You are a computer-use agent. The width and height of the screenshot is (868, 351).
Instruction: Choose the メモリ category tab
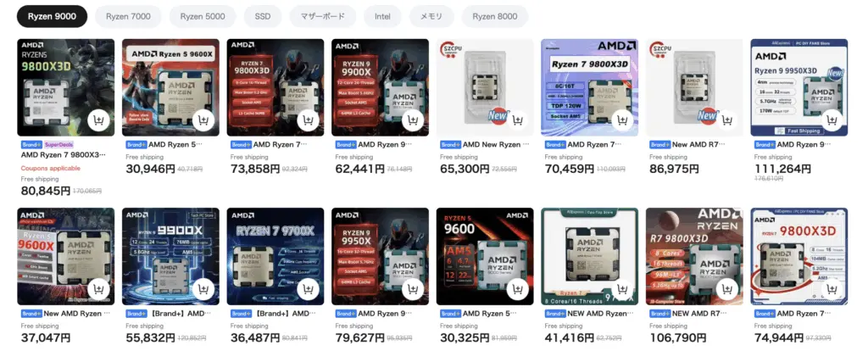(x=431, y=17)
